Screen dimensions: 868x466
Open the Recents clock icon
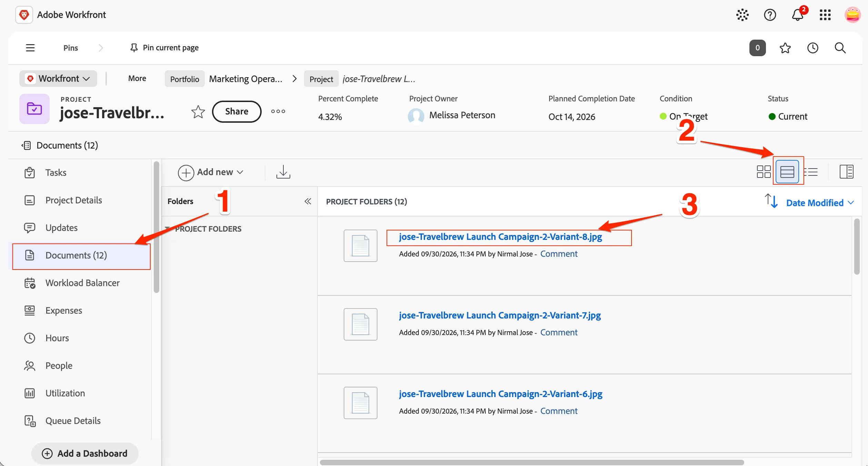[813, 48]
